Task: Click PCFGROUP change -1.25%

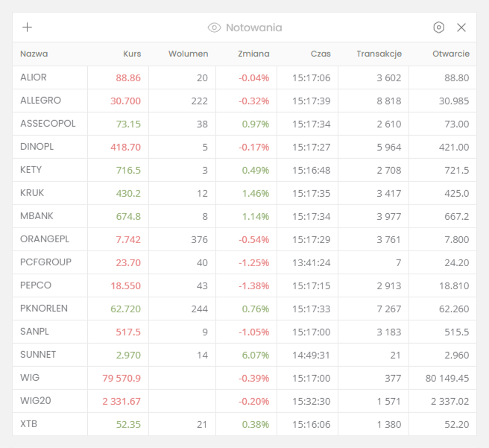Action: (x=254, y=262)
